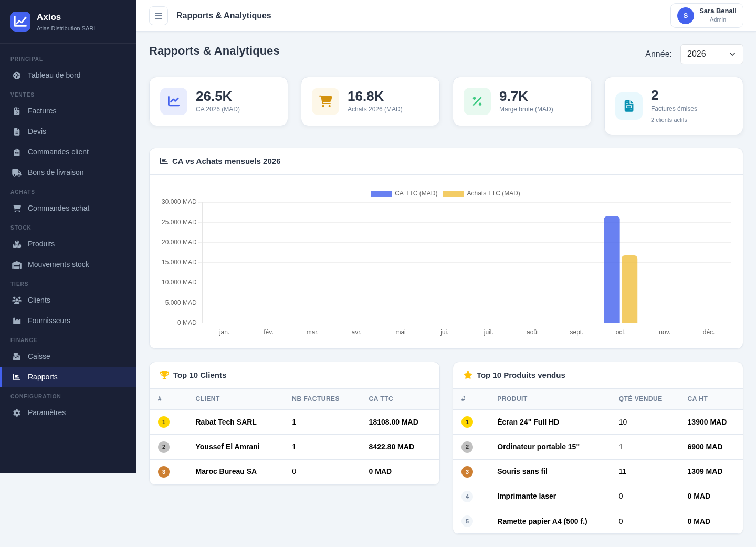Go to Commandes client page

click(68, 152)
